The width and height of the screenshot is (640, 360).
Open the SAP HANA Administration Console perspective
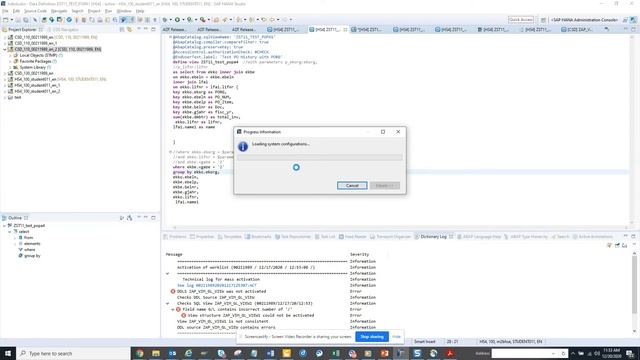[x=584, y=20]
